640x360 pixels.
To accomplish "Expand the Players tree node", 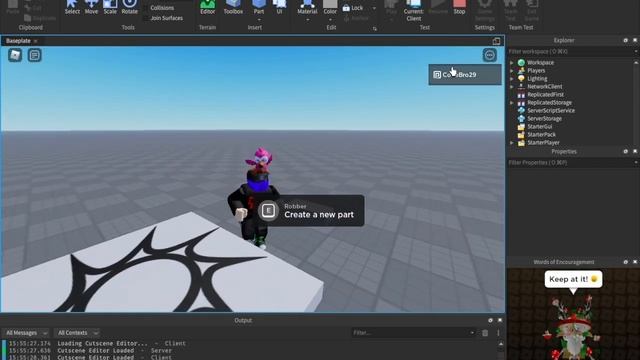I will coord(511,71).
